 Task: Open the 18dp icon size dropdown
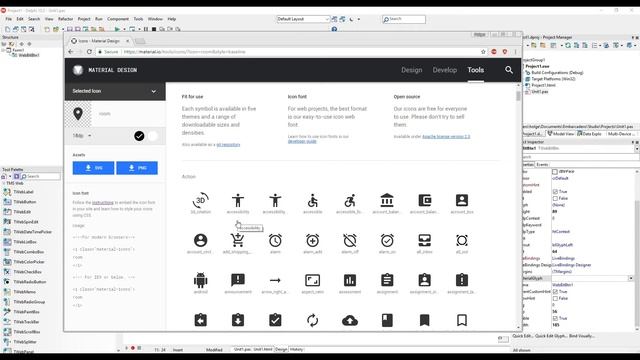pos(82,136)
